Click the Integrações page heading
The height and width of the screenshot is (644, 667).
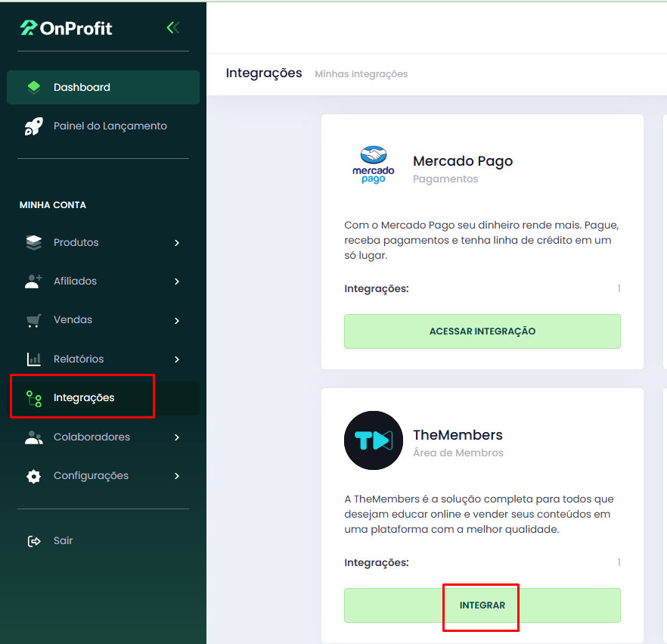click(264, 73)
